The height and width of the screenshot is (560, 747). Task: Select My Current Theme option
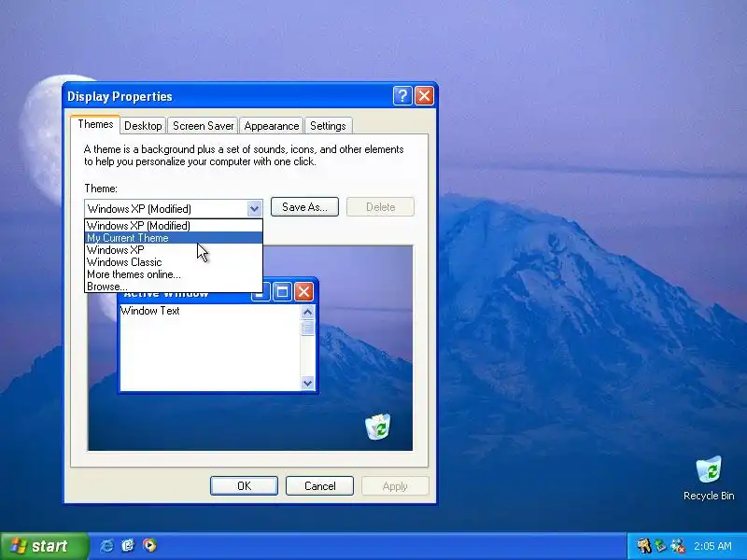[174, 238]
